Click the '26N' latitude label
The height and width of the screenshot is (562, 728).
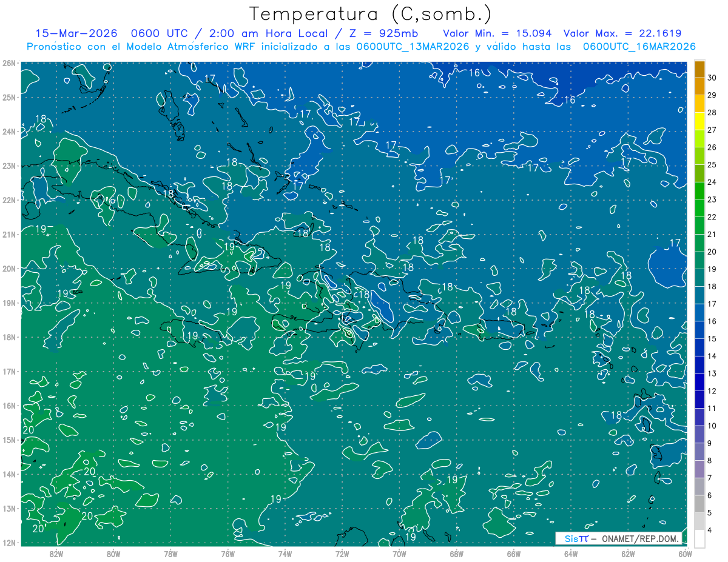pos(9,63)
